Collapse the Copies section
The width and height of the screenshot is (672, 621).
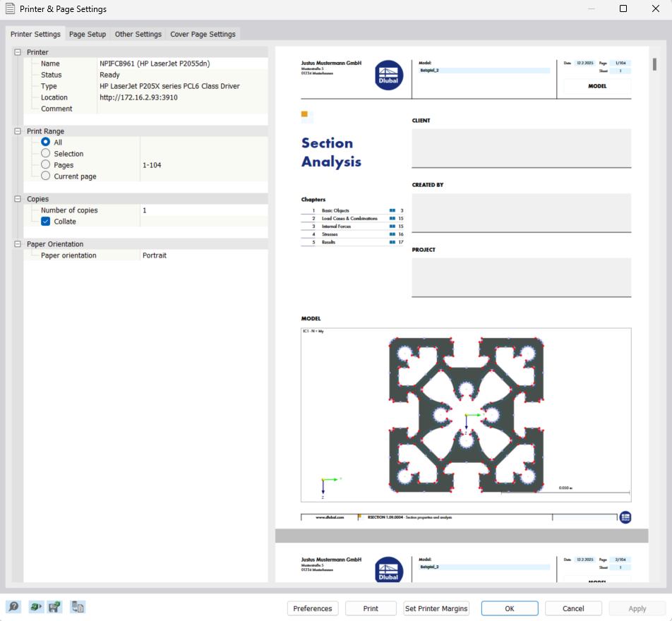18,198
